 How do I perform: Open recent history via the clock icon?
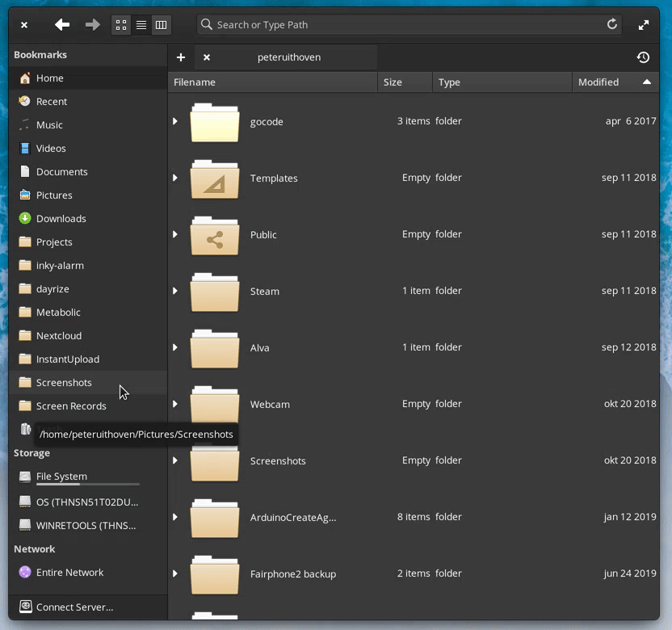(643, 57)
